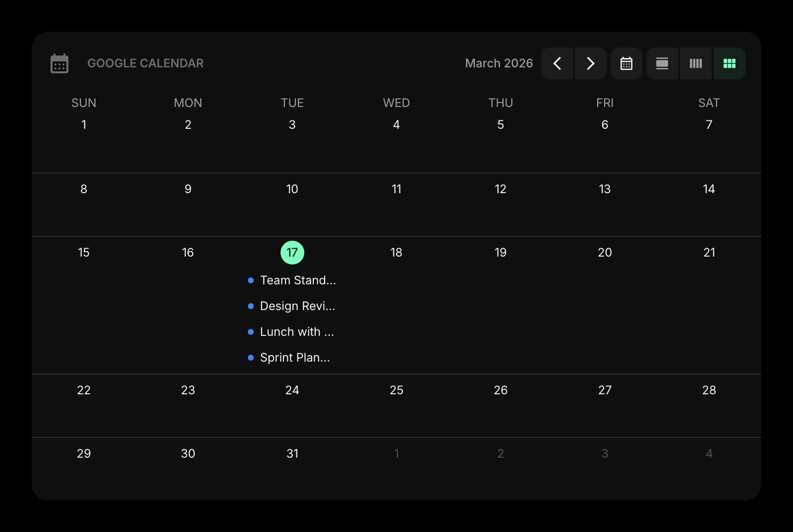Image resolution: width=793 pixels, height=532 pixels.
Task: Click the TUE column header
Action: [292, 103]
